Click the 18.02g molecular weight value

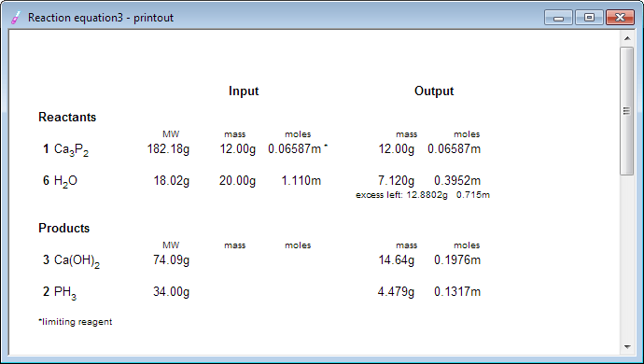point(172,180)
